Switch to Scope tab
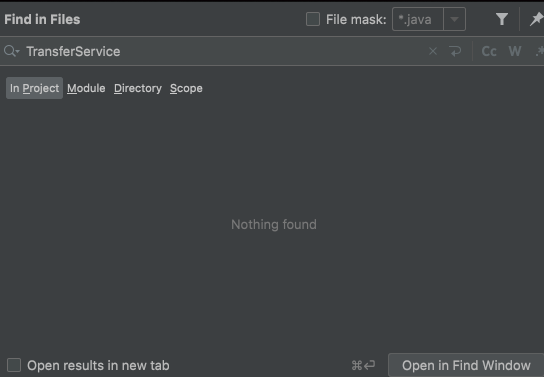Screen dimensions: 544x377 coord(186,88)
